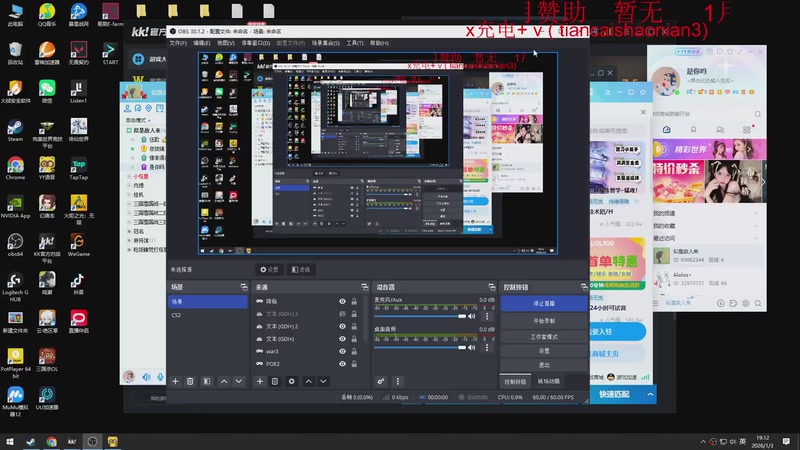
Task: Toggle lock on war3 source
Action: (354, 351)
